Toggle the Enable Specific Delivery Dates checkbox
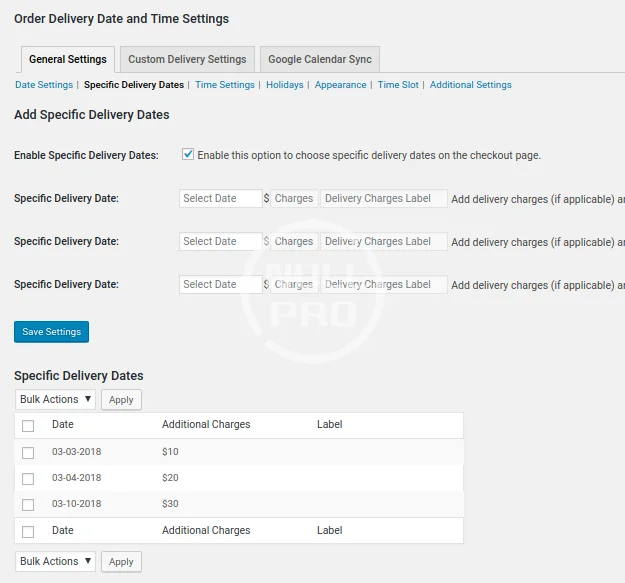 [x=188, y=155]
